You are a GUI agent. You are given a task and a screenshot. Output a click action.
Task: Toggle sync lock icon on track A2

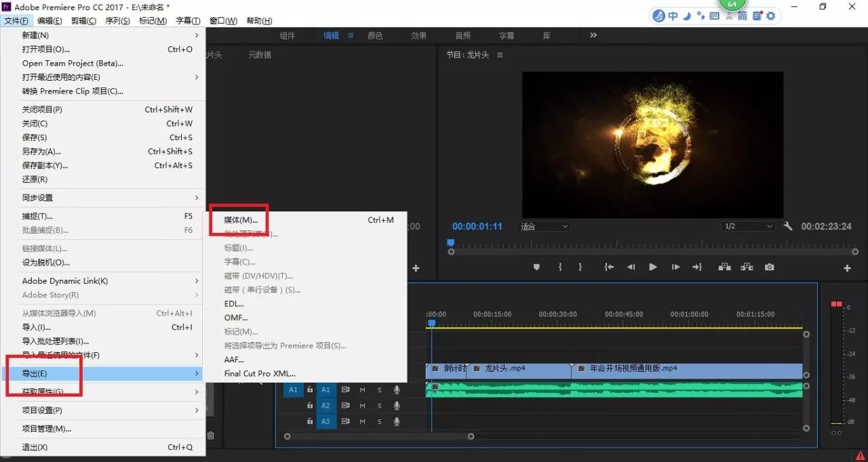345,406
